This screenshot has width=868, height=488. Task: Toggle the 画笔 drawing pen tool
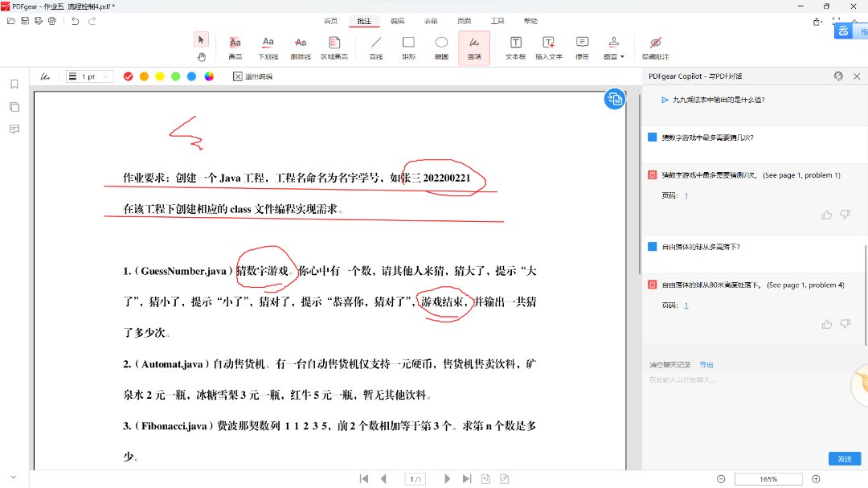(x=474, y=47)
